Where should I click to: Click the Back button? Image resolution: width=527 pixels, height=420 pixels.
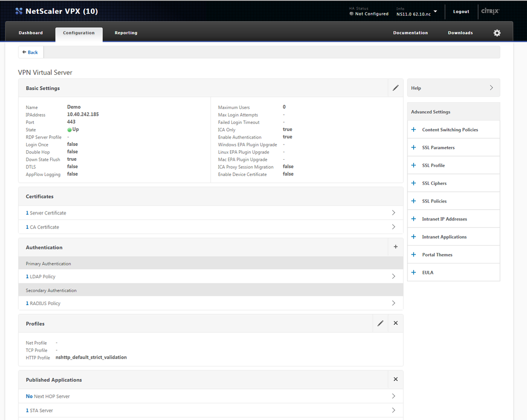pyautogui.click(x=30, y=52)
